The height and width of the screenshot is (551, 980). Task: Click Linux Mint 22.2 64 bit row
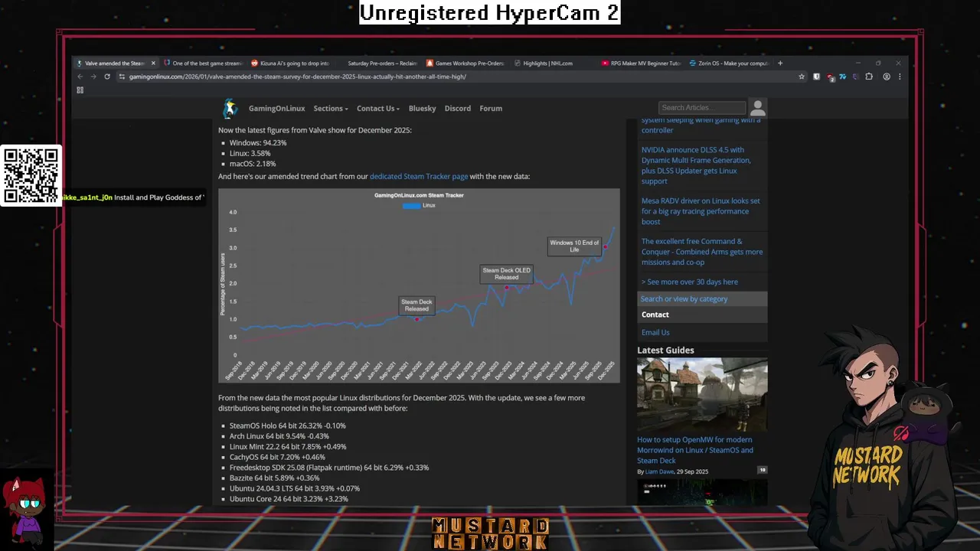(x=288, y=447)
